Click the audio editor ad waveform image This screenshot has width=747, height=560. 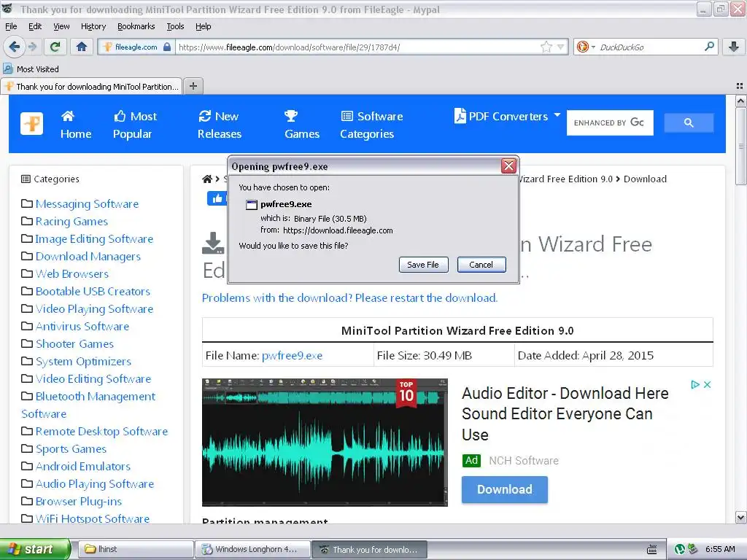[x=325, y=443]
